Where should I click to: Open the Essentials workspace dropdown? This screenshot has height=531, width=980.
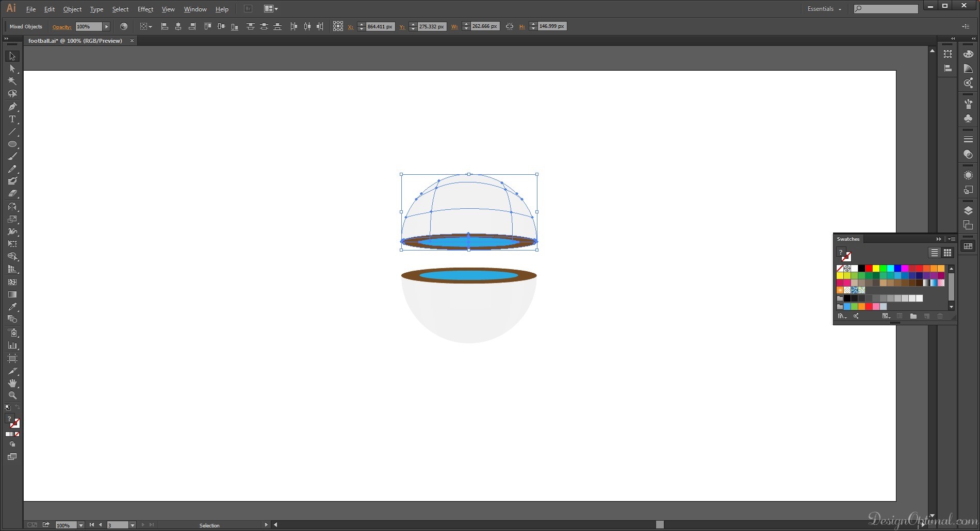click(824, 9)
